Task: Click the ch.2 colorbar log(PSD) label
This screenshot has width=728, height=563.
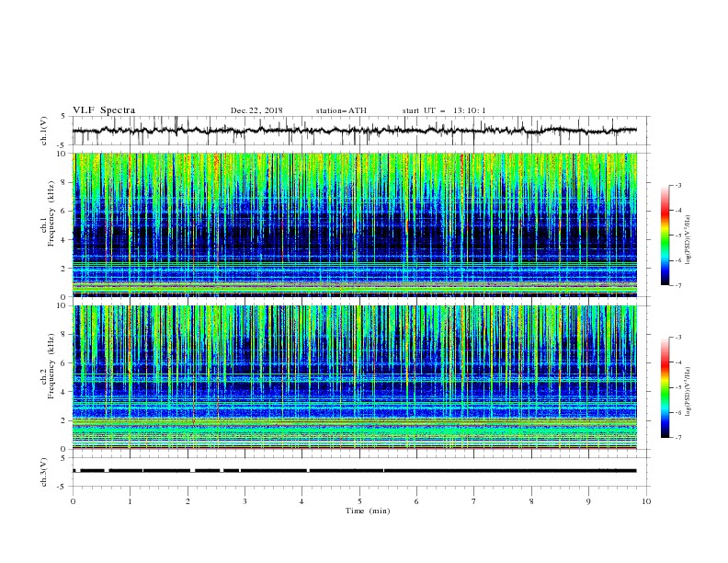Action: coord(688,391)
